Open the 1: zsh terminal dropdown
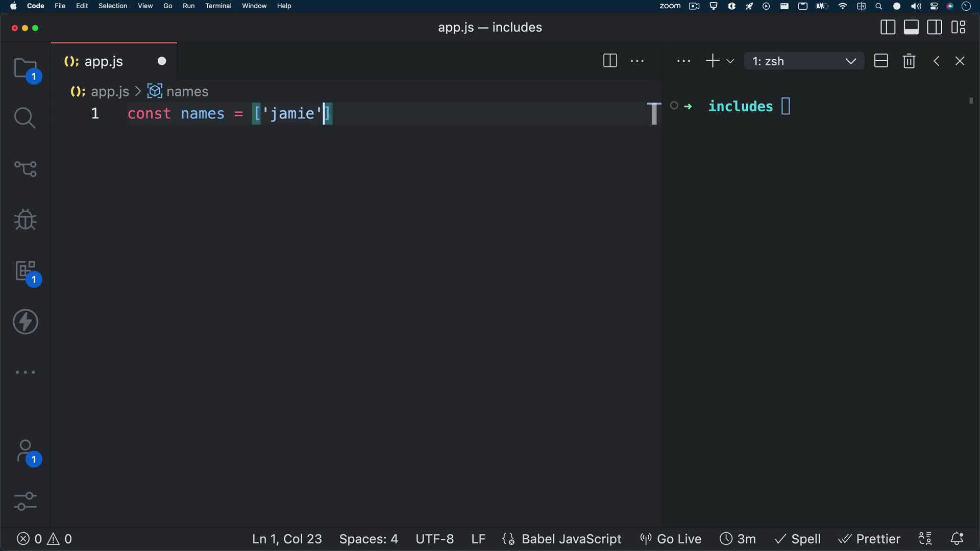 tap(804, 61)
